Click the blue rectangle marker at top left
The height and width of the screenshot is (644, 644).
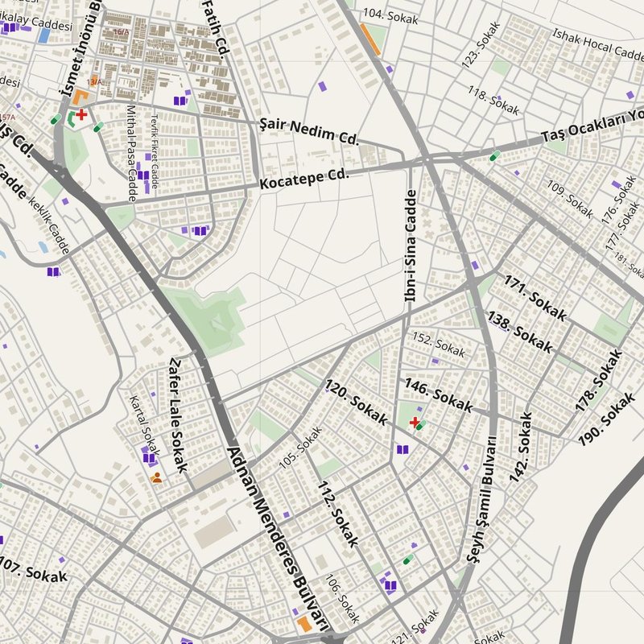44,35
